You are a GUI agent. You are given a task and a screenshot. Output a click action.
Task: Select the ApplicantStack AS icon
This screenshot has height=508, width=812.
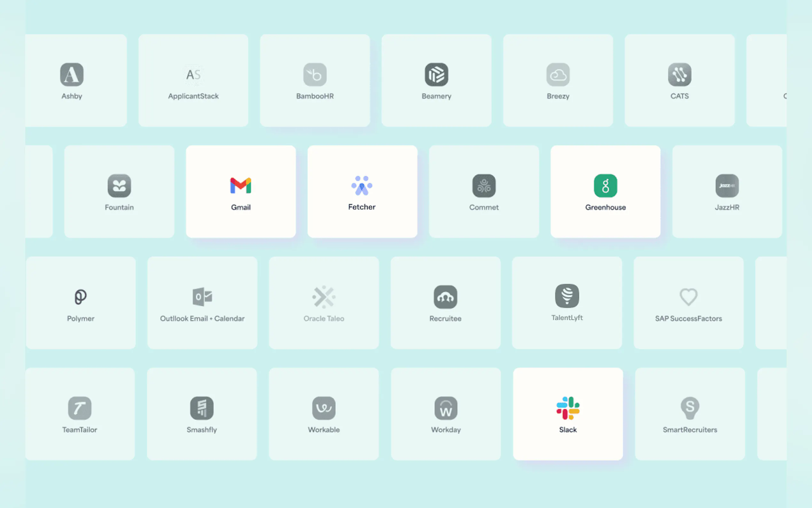[x=193, y=75]
